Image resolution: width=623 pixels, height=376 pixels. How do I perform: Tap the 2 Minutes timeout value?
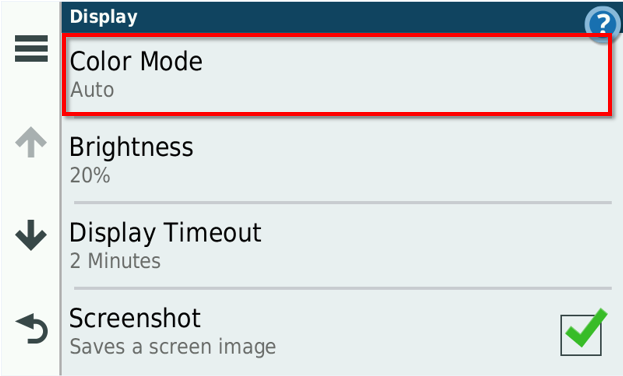[x=115, y=261]
